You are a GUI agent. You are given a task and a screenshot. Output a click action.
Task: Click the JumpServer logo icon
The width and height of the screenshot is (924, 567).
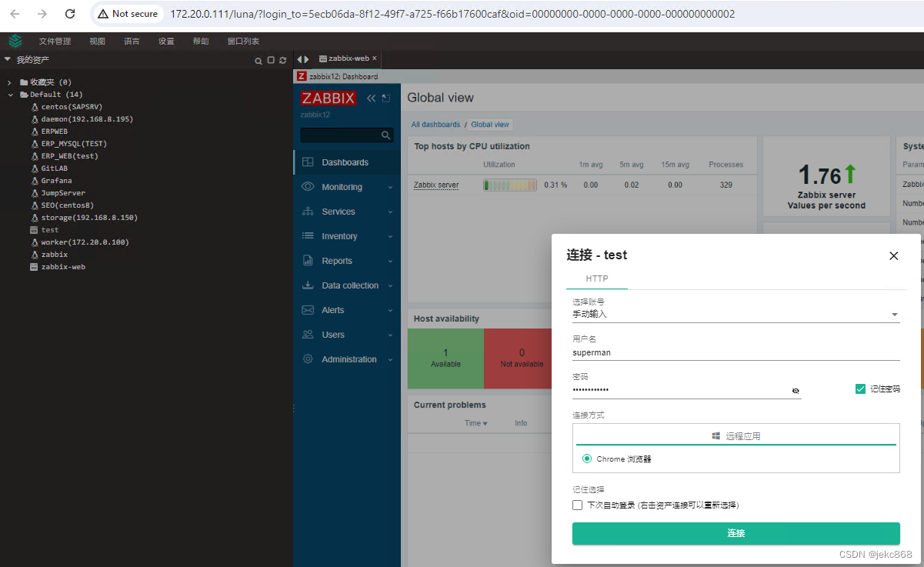pos(15,41)
